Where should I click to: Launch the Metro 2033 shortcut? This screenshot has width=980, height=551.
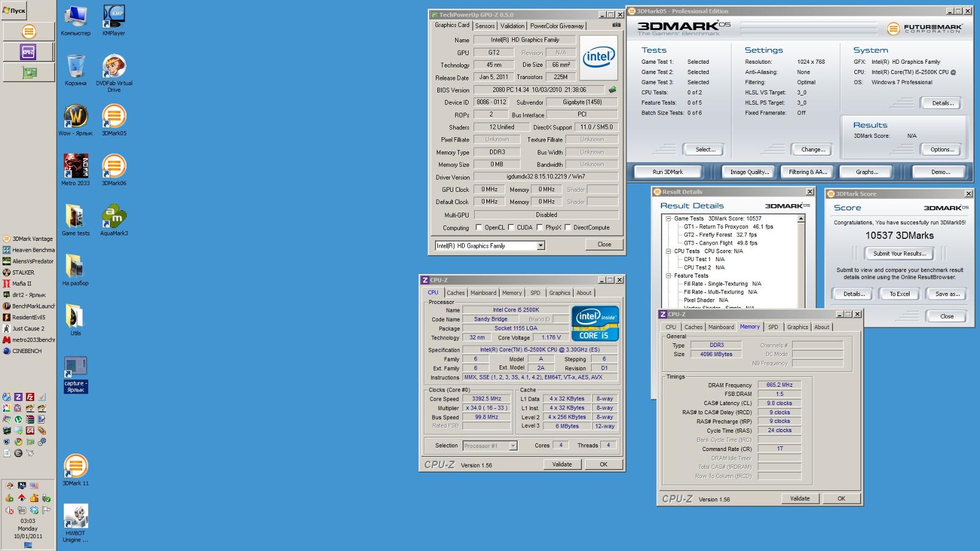point(75,170)
